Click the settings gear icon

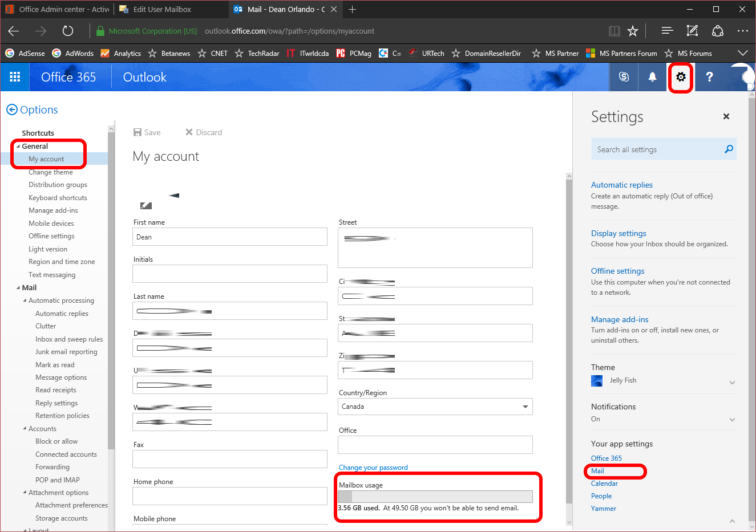tap(681, 77)
